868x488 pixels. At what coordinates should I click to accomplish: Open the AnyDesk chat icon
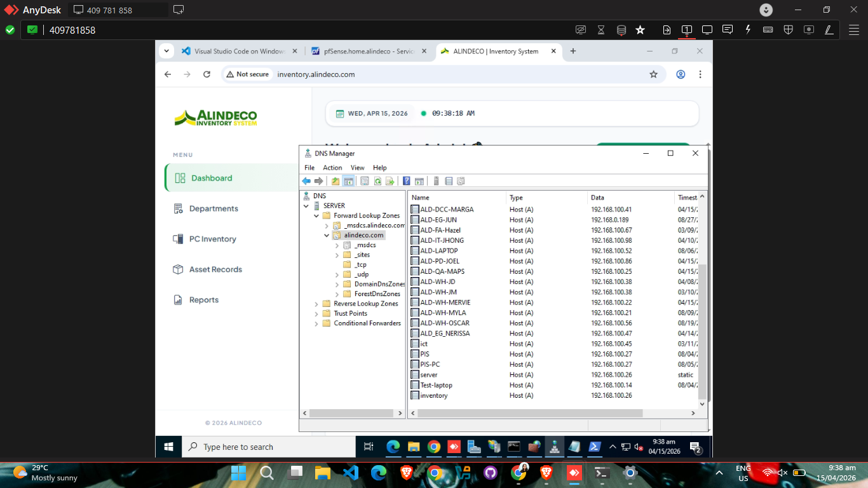point(728,30)
